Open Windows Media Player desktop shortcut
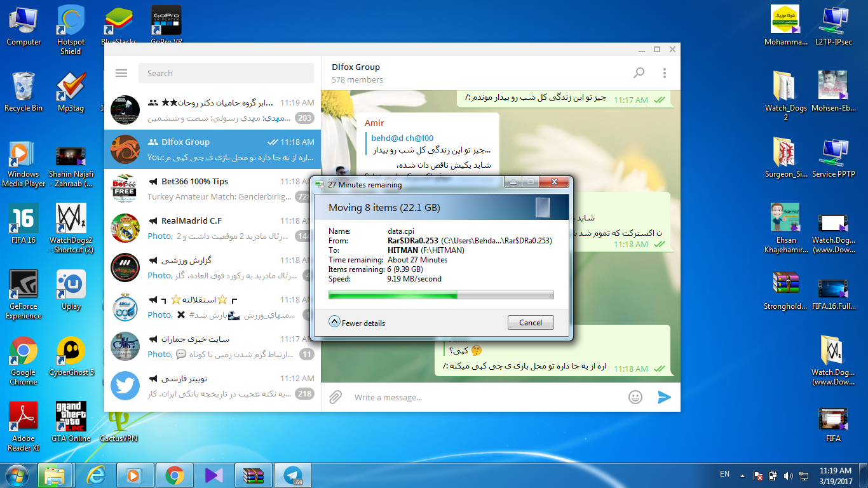This screenshot has height=488, width=868. click(24, 164)
